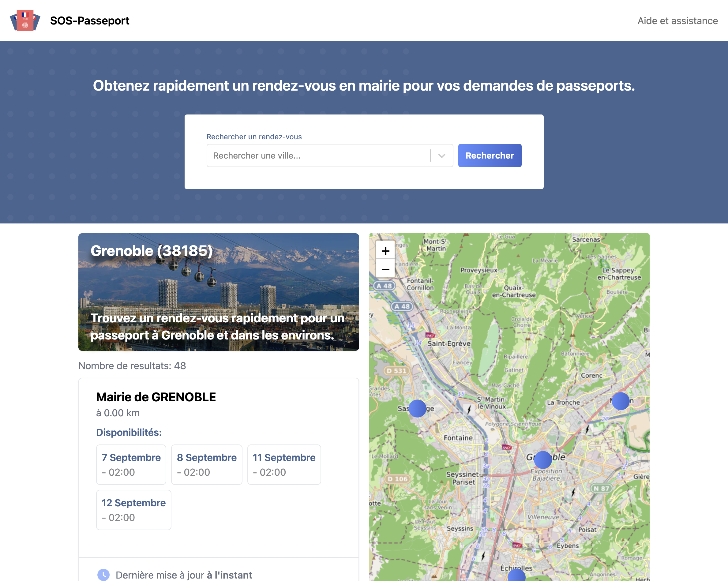Click the Seyssins label on map
This screenshot has width=728, height=581.
coord(460,529)
